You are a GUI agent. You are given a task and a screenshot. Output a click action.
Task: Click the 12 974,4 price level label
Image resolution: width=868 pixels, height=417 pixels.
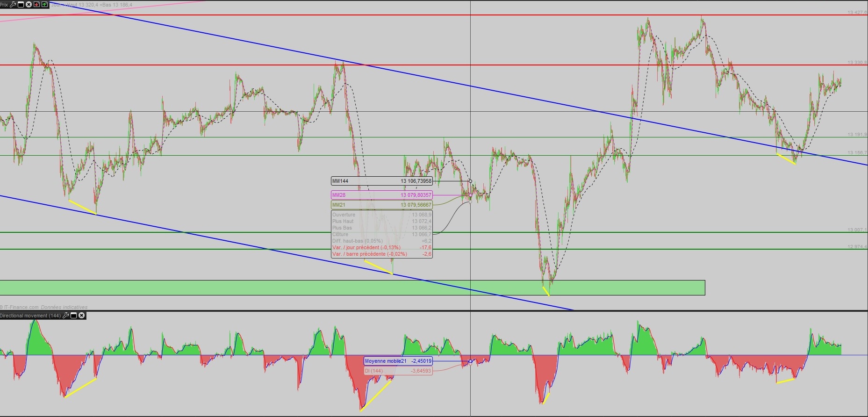click(857, 247)
